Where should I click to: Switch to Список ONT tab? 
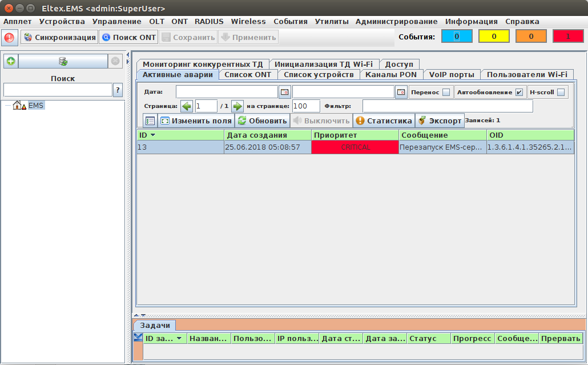pyautogui.click(x=248, y=75)
